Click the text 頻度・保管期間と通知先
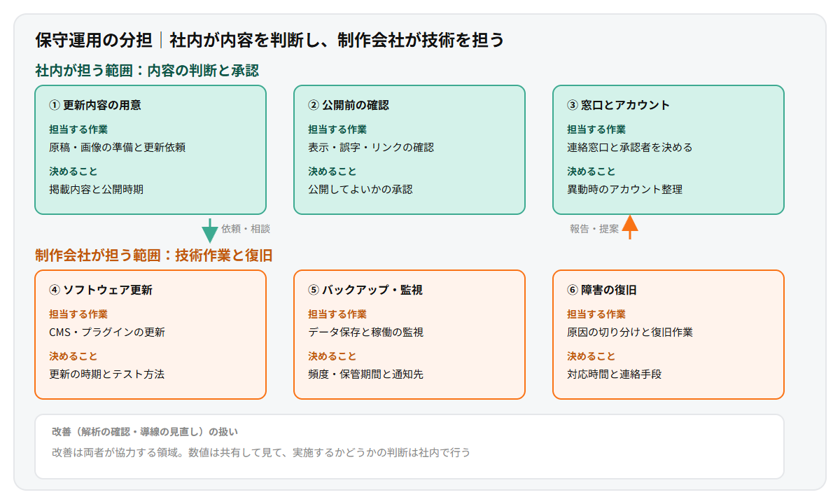The image size is (840, 504). 366,374
